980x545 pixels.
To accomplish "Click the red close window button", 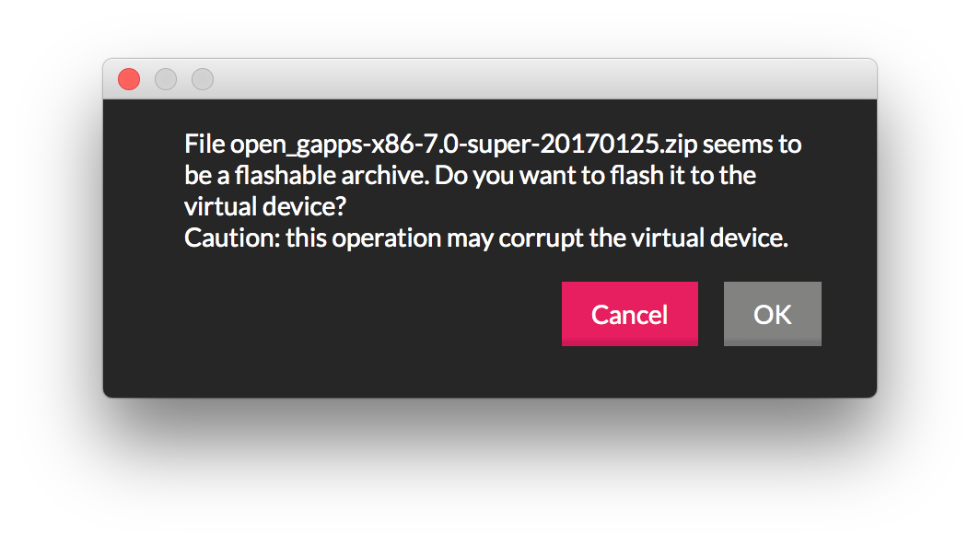I will pyautogui.click(x=129, y=80).
